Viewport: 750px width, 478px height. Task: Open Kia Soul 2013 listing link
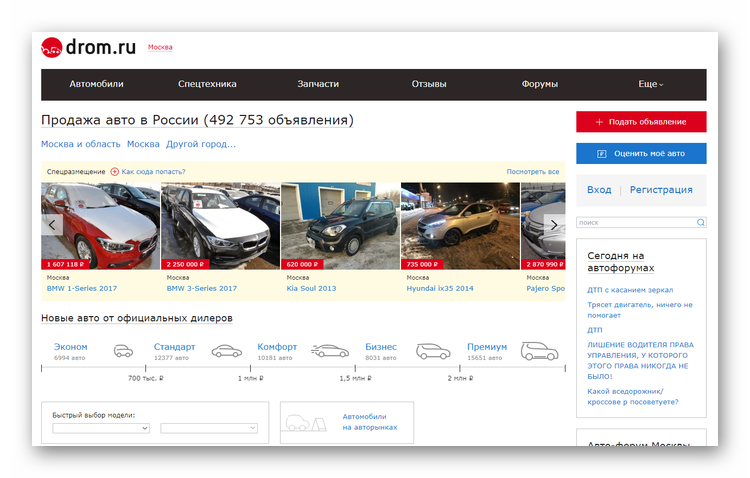(311, 289)
